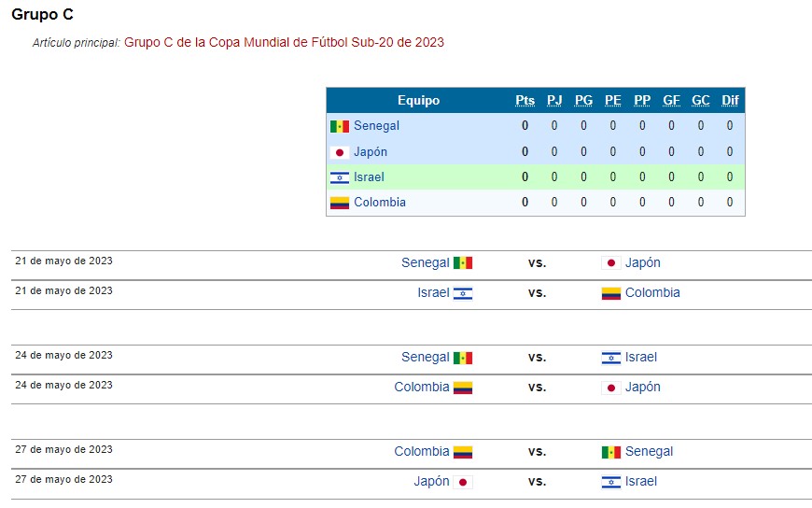Click the Pts column header abbreviation

click(x=525, y=100)
